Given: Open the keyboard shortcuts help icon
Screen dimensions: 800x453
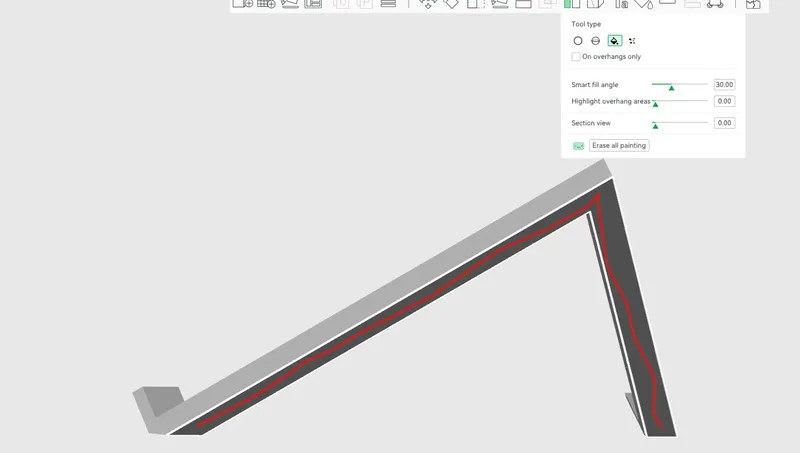Looking at the screenshot, I should (578, 146).
